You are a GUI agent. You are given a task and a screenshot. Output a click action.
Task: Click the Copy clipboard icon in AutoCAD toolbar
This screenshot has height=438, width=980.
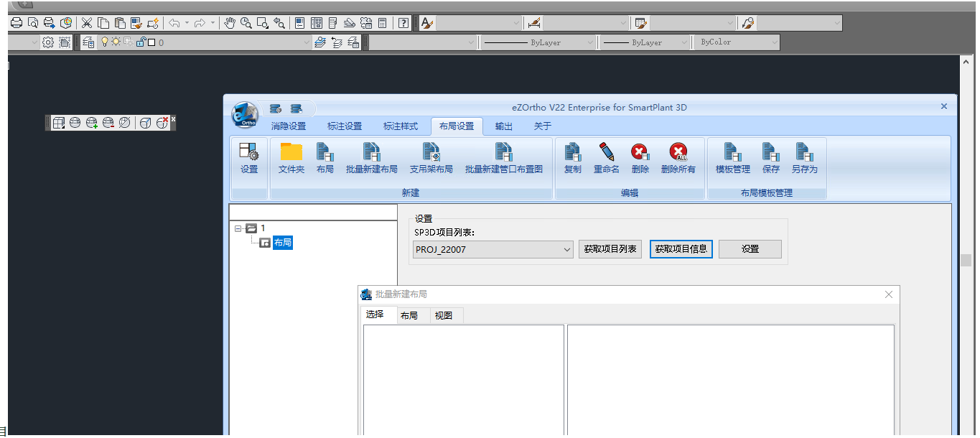tap(103, 22)
